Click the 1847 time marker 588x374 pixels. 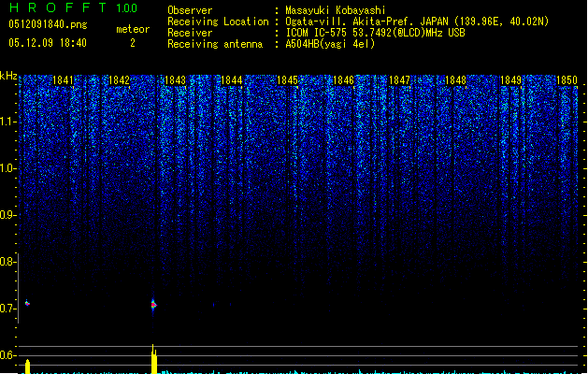(399, 80)
